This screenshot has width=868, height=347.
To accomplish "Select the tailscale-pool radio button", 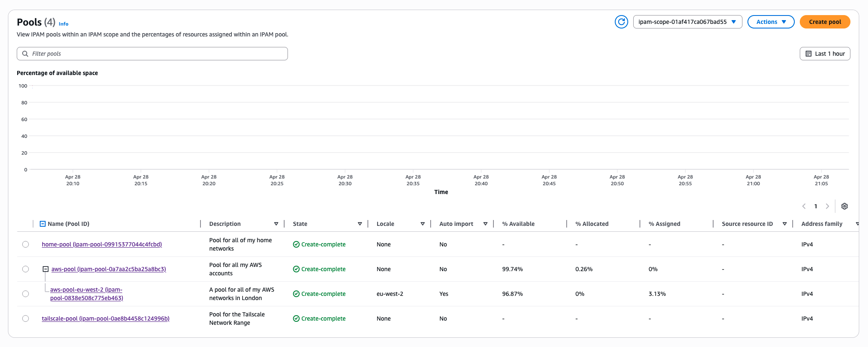I will [26, 319].
